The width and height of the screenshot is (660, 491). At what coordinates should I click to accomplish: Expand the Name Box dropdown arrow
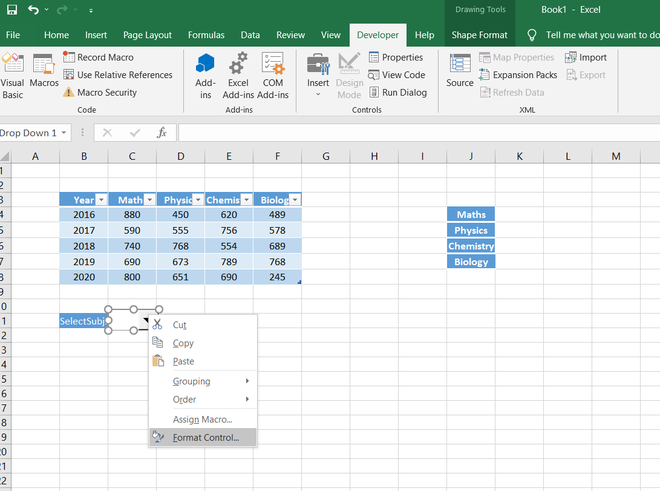64,132
